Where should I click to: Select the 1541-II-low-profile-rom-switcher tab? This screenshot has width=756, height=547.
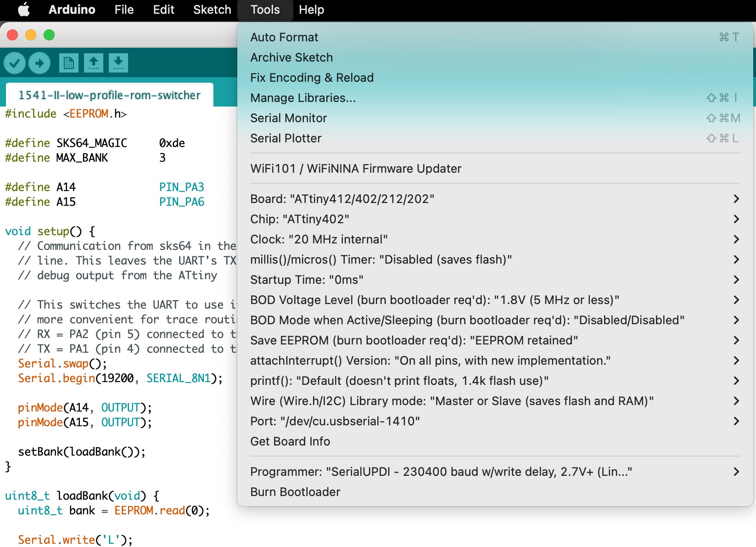[x=109, y=95]
